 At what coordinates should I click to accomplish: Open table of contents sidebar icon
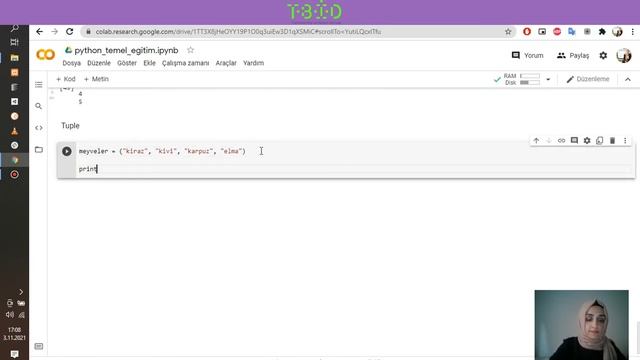(x=39, y=84)
